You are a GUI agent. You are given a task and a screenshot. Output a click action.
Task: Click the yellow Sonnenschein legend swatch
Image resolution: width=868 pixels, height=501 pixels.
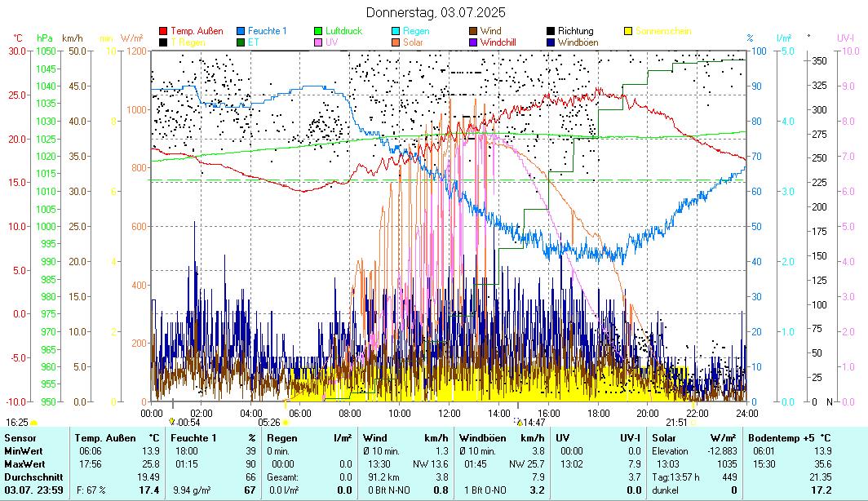628,31
